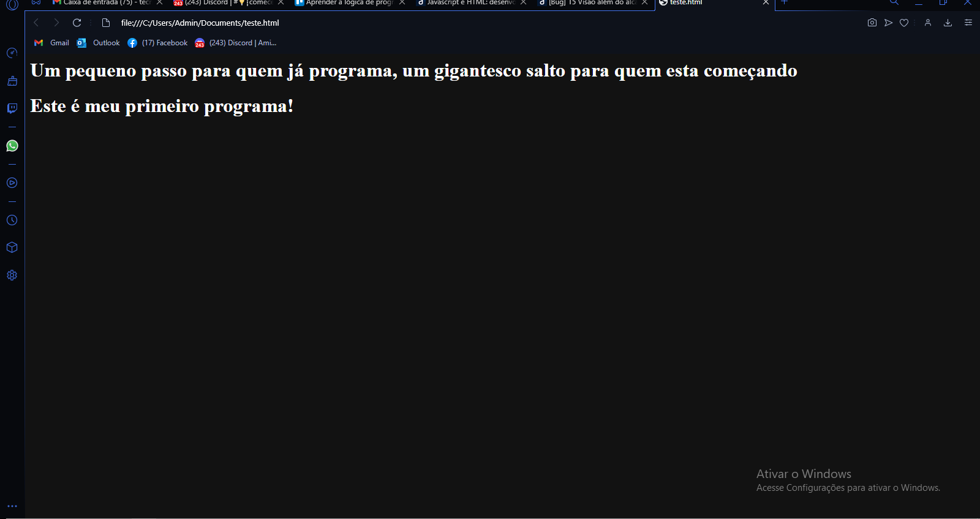Viewport: 980px width, 519px height.
Task: Expand sidebar setup via three dots
Action: (12, 506)
